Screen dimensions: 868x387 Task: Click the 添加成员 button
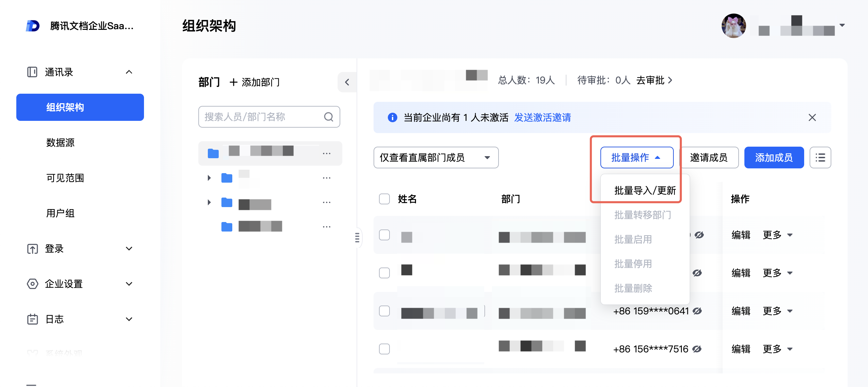(774, 158)
